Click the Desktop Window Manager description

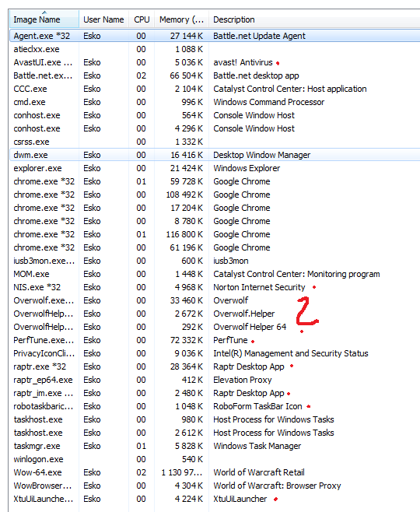coord(262,155)
